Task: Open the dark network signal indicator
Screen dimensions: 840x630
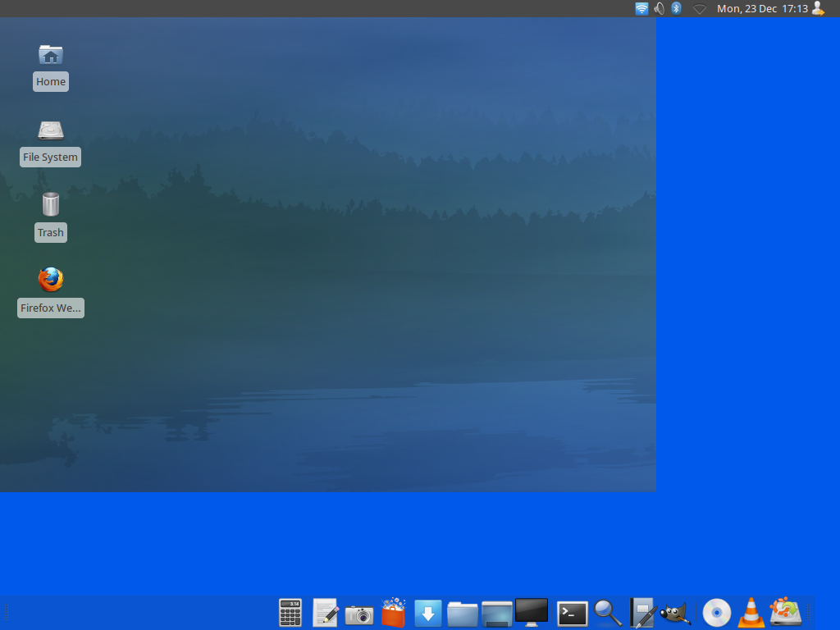Action: pyautogui.click(x=700, y=8)
